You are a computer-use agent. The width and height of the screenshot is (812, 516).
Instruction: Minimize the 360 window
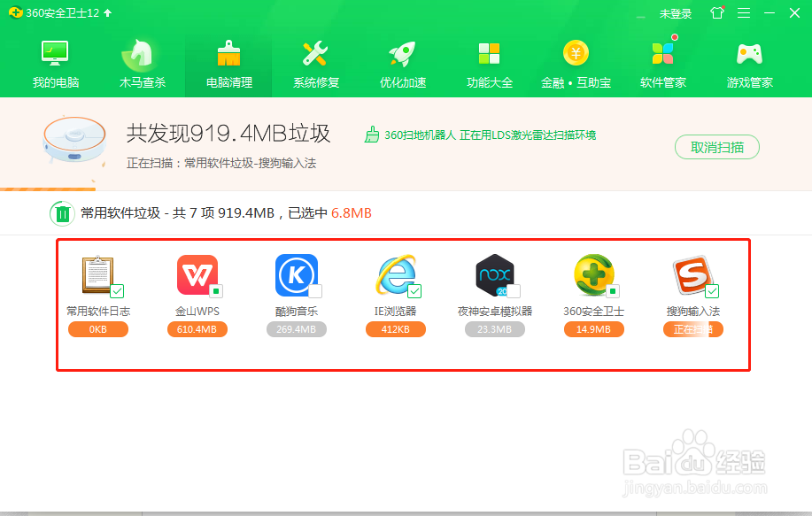tap(769, 13)
